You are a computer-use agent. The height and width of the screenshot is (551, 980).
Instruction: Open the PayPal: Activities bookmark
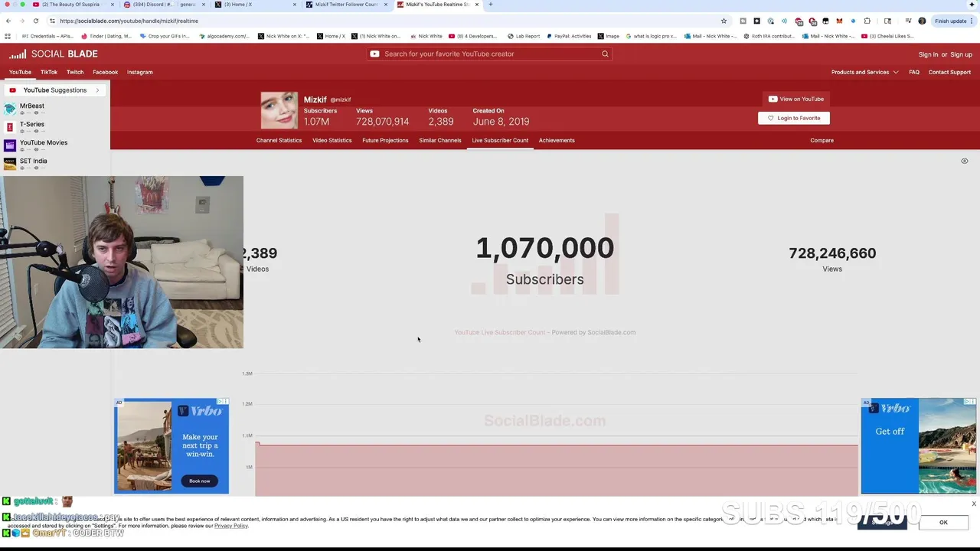[x=569, y=36]
